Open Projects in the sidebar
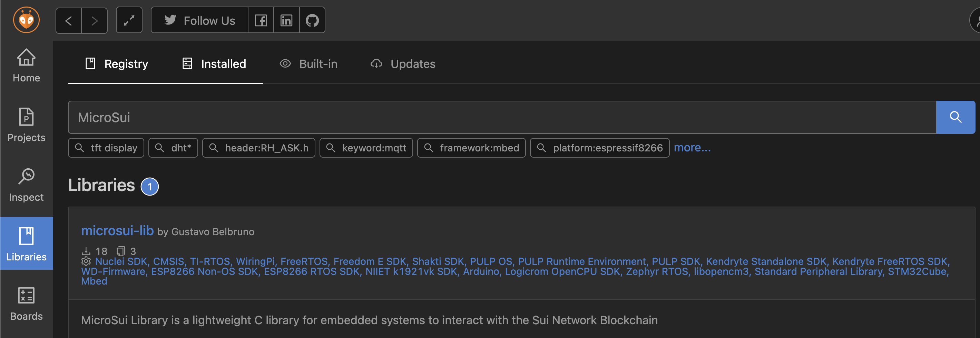980x338 pixels. pyautogui.click(x=26, y=125)
